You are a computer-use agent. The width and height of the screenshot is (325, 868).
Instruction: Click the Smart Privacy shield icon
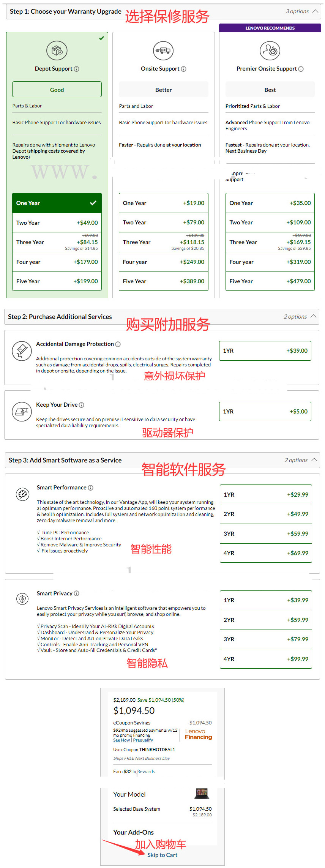[22, 599]
